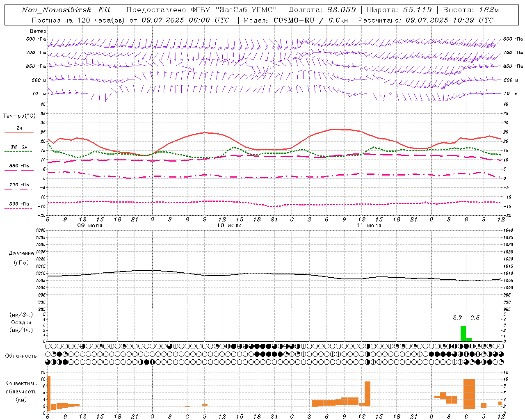Click the Ветер panel label
This screenshot has height=420, width=525.
click(x=38, y=31)
